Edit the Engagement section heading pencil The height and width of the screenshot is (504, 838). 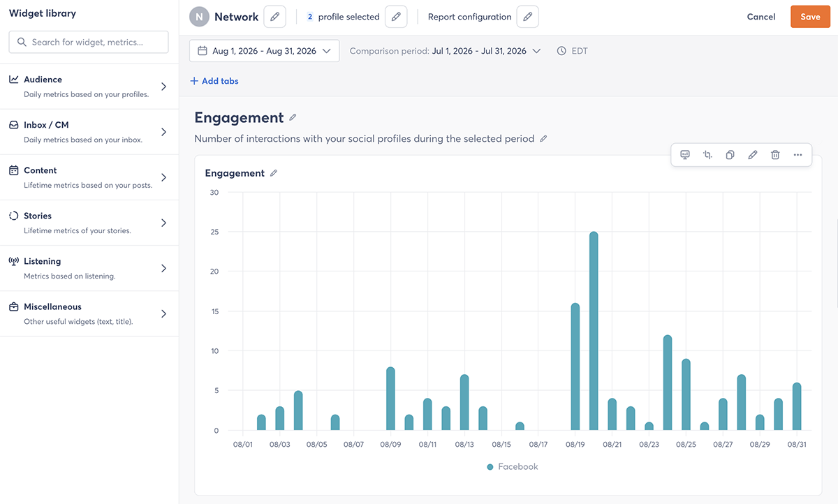(x=293, y=118)
